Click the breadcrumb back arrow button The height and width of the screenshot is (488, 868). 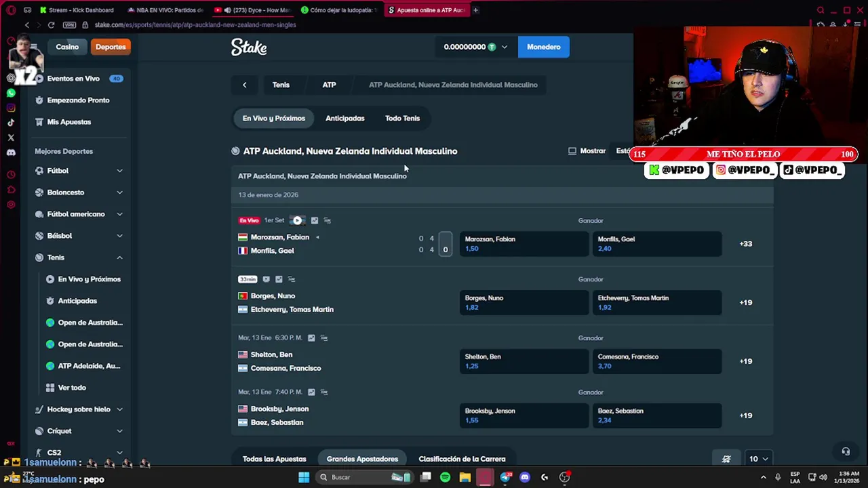[x=245, y=85]
